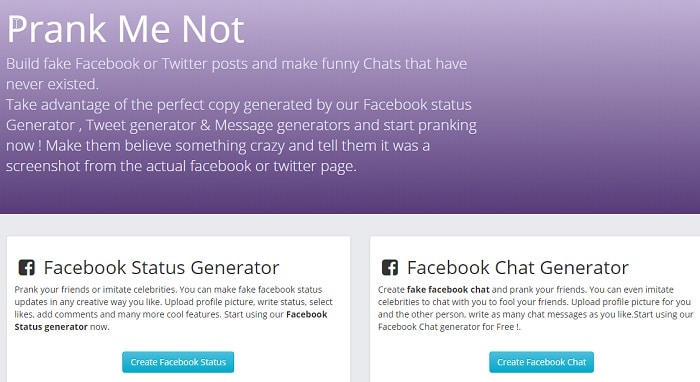
Task: Click the Status Generator description paragraph
Action: [174, 308]
